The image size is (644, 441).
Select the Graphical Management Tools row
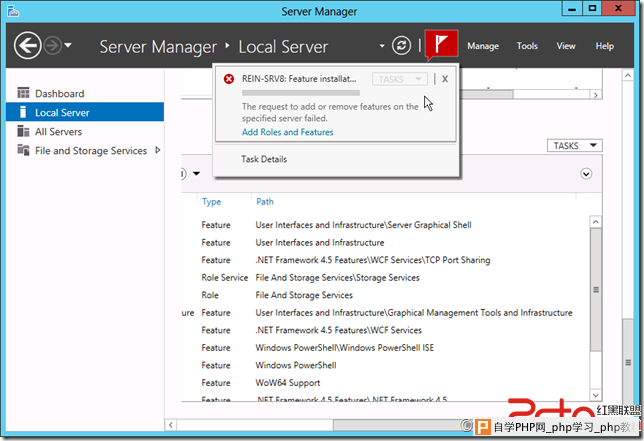point(385,313)
